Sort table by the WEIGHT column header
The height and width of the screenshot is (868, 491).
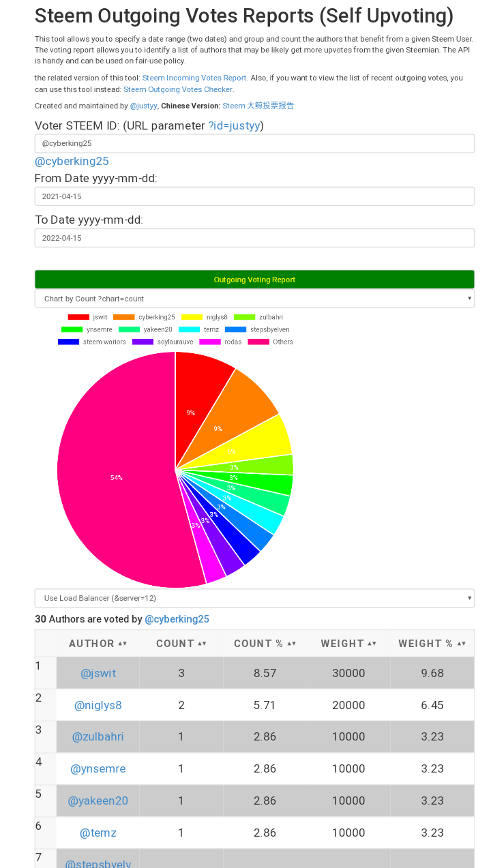coord(349,644)
